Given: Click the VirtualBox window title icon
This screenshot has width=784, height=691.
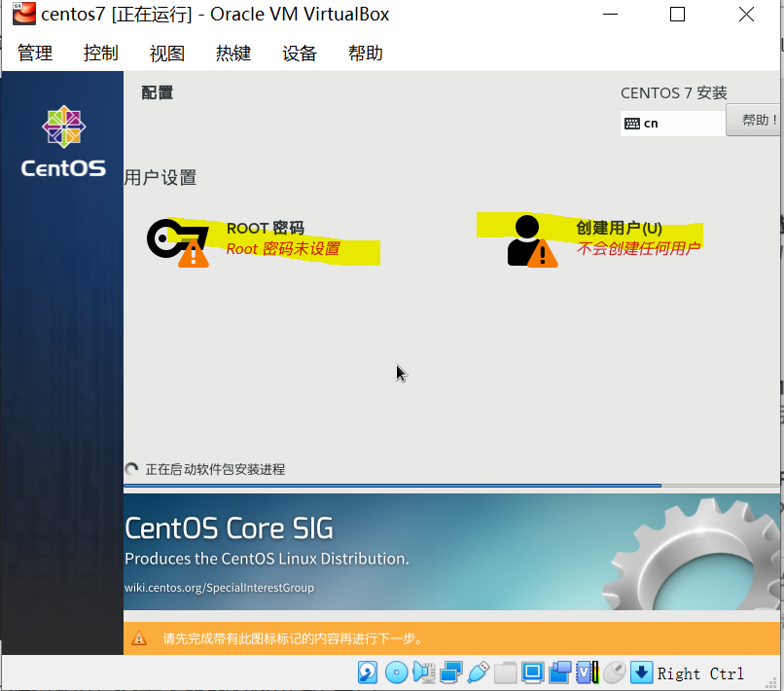Looking at the screenshot, I should point(24,14).
